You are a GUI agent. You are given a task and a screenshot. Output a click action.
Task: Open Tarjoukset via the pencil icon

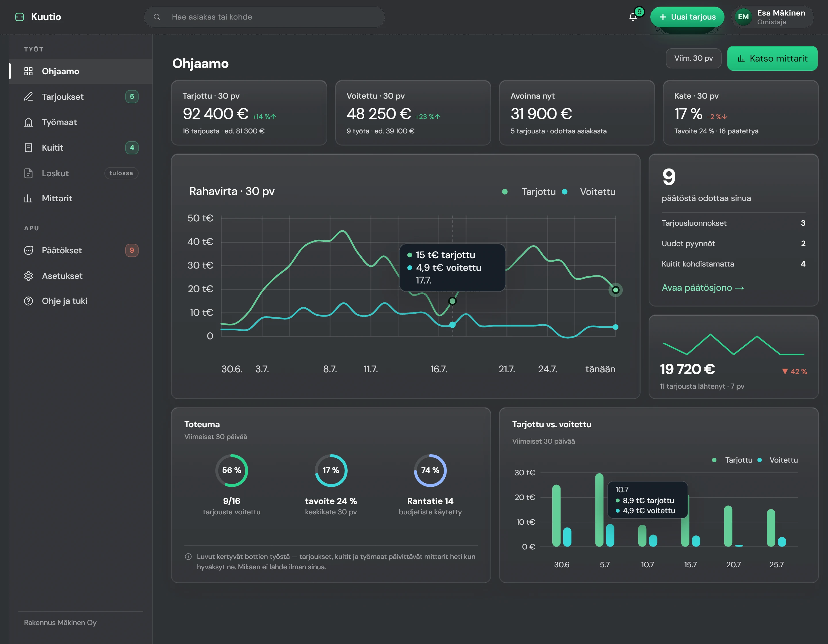point(28,97)
